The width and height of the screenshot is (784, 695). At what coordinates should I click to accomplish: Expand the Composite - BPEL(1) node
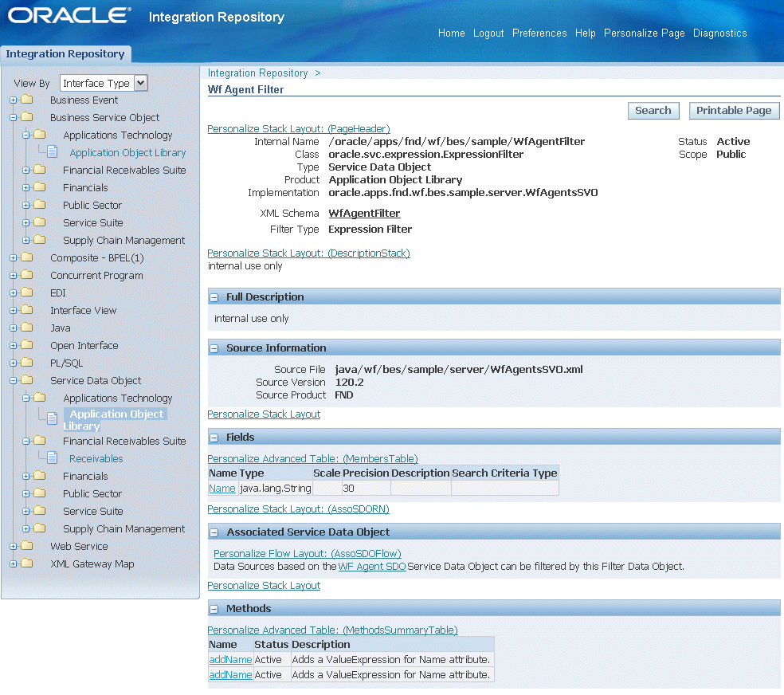coord(13,258)
